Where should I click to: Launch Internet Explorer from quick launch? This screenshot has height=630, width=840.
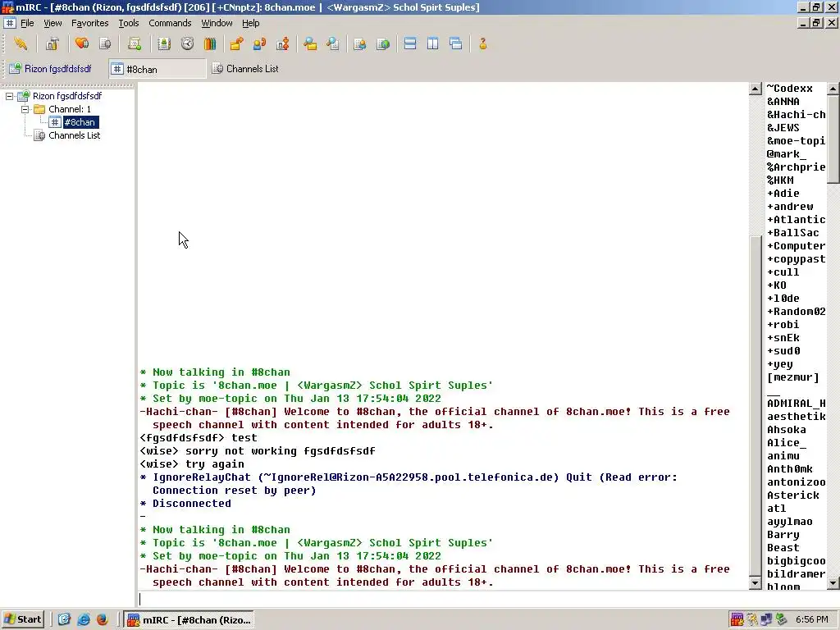(84, 620)
